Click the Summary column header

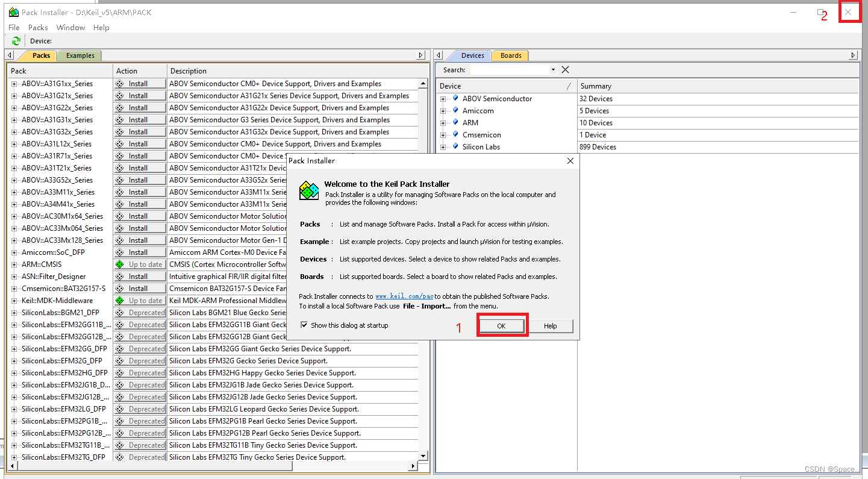point(718,86)
